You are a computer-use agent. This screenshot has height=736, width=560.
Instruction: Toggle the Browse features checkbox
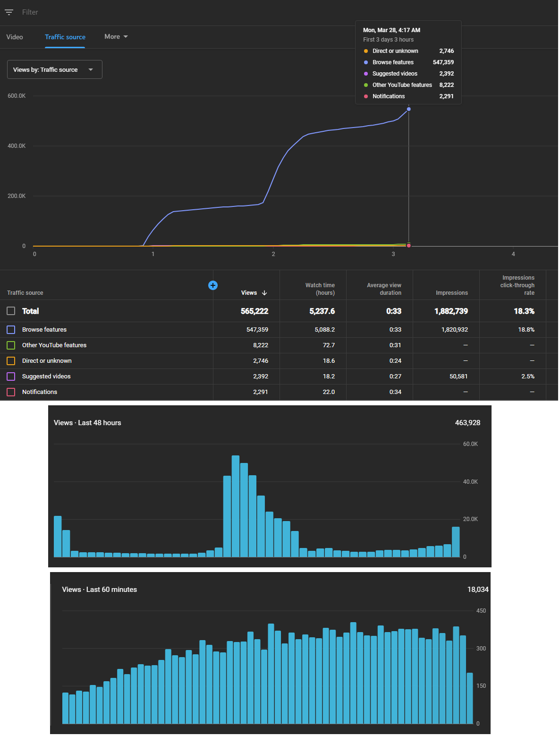pyautogui.click(x=11, y=330)
